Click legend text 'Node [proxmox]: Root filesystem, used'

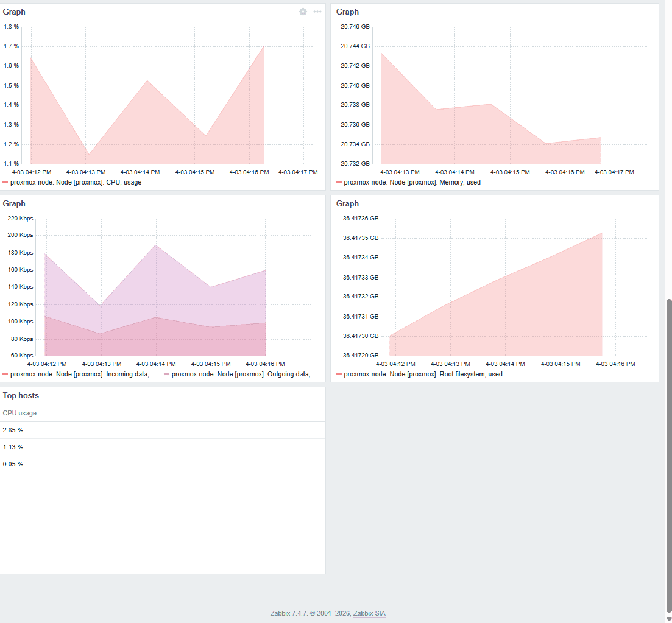(x=446, y=375)
